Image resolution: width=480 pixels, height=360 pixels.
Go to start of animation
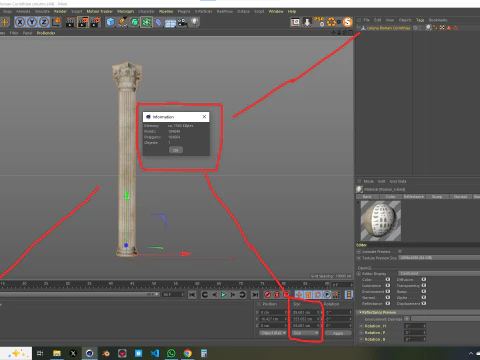[192, 295]
